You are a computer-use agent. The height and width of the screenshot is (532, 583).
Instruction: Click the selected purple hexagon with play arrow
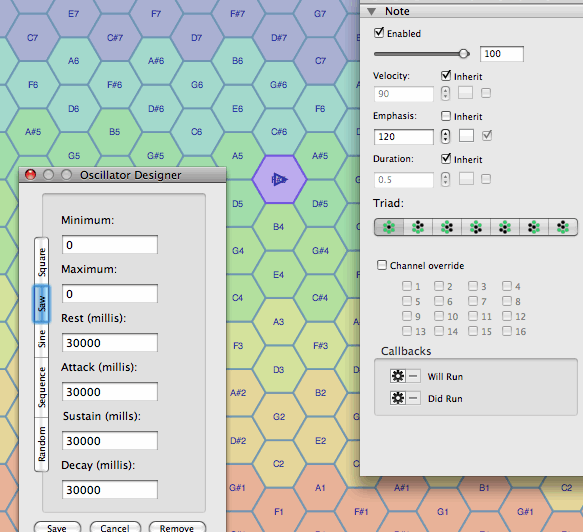[x=279, y=180]
